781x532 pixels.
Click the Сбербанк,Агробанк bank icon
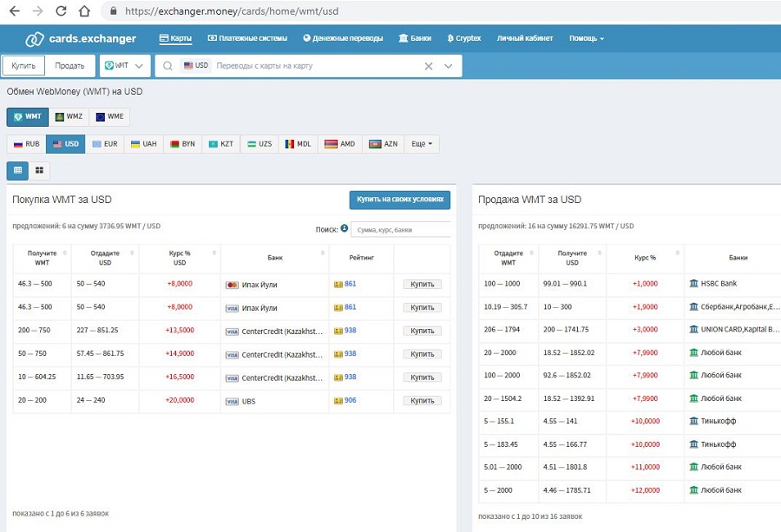pyautogui.click(x=693, y=306)
